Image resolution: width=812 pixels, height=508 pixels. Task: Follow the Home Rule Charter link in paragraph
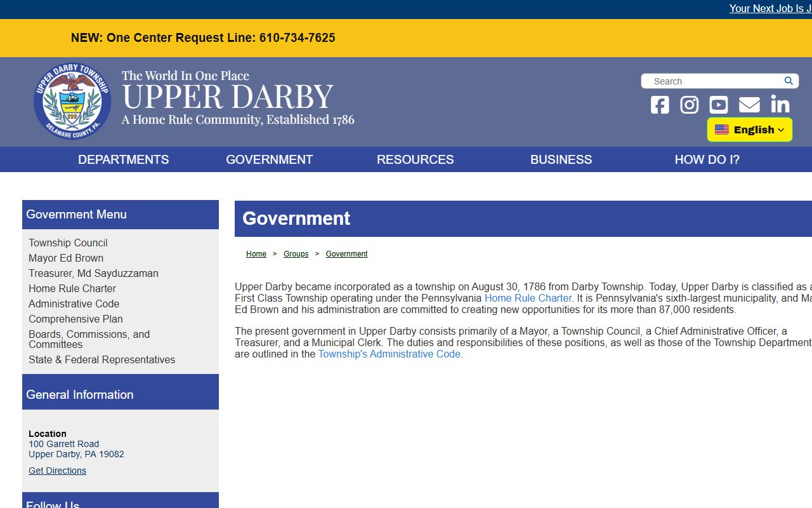coord(528,298)
